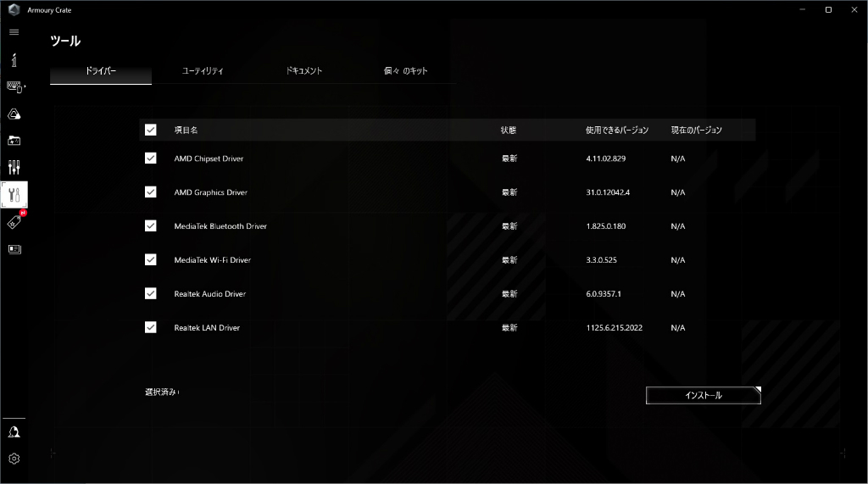Minimize the Armoury Crate window
868x484 pixels.
(x=802, y=9)
